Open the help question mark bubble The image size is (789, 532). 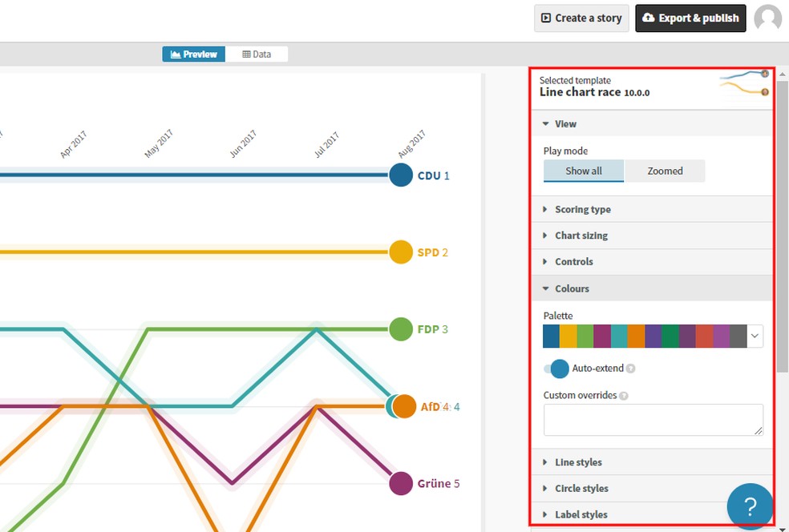pyautogui.click(x=750, y=506)
